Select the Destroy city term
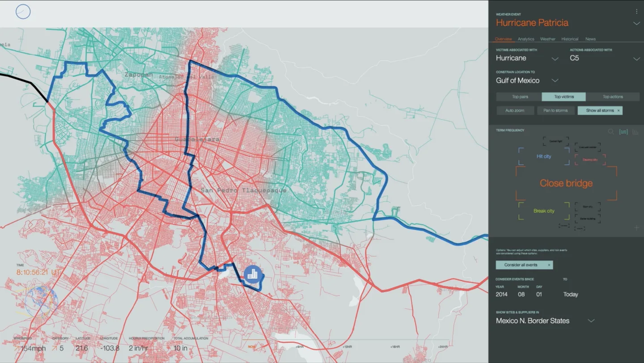Viewport: 644px width, 363px height. 590,160
